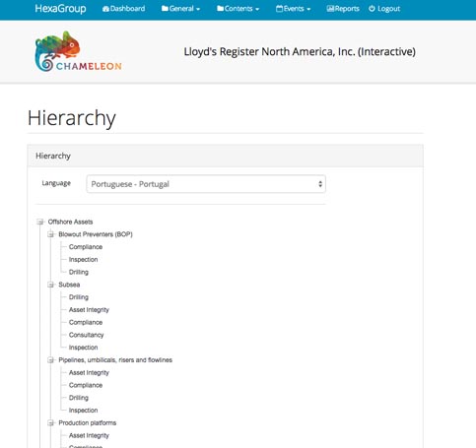Viewport: 476px width, 448px height.
Task: Select Drilling under Pipelines
Action: pos(79,398)
